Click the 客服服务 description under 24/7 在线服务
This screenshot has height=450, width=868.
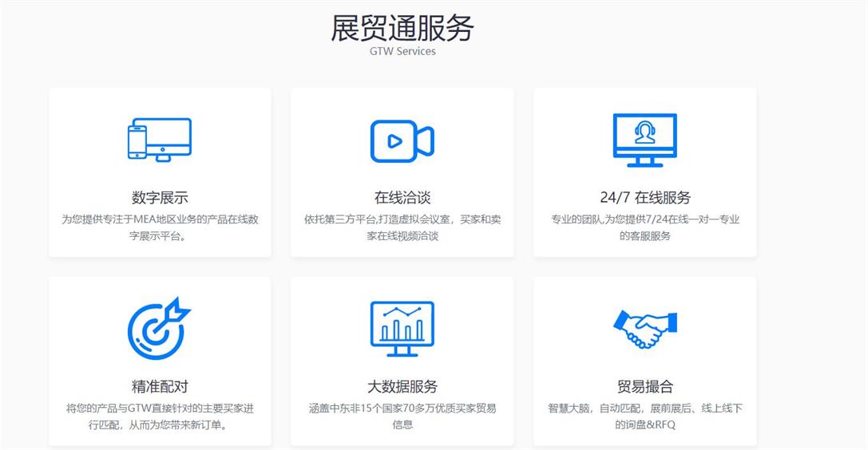coord(644,227)
